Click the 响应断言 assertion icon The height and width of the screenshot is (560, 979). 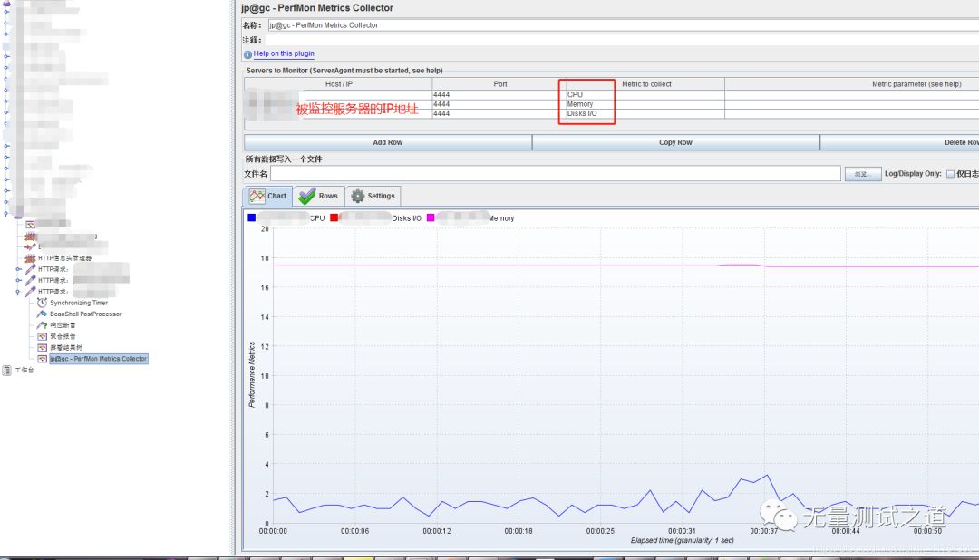tap(42, 325)
